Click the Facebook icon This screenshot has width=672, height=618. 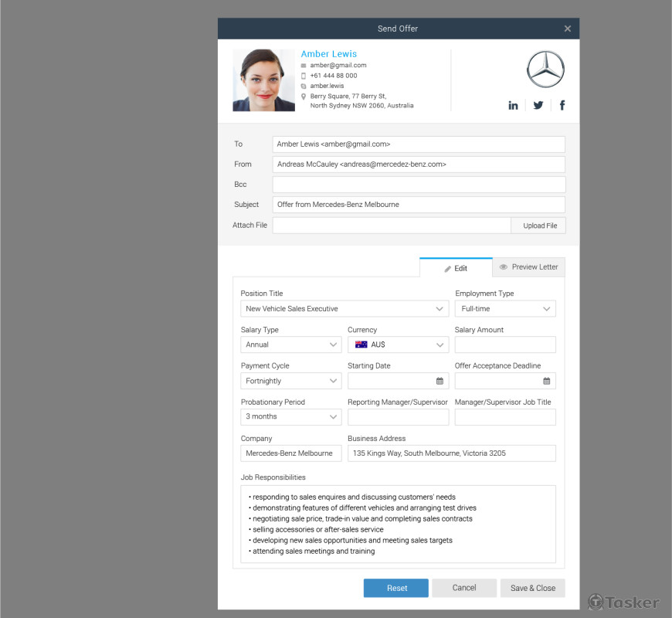(x=562, y=105)
